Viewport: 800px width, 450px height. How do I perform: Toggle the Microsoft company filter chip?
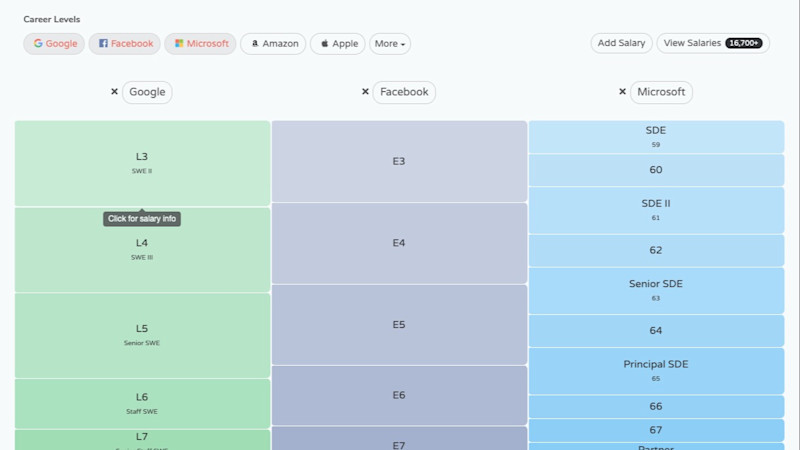coord(200,44)
